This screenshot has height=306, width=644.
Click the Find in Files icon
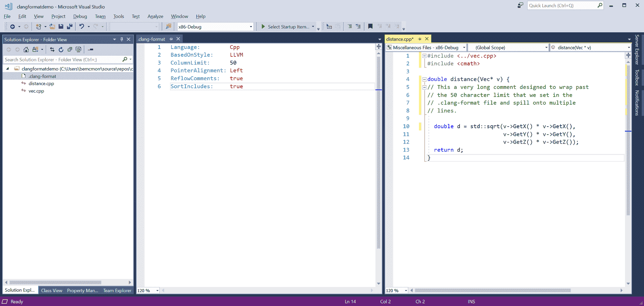168,26
